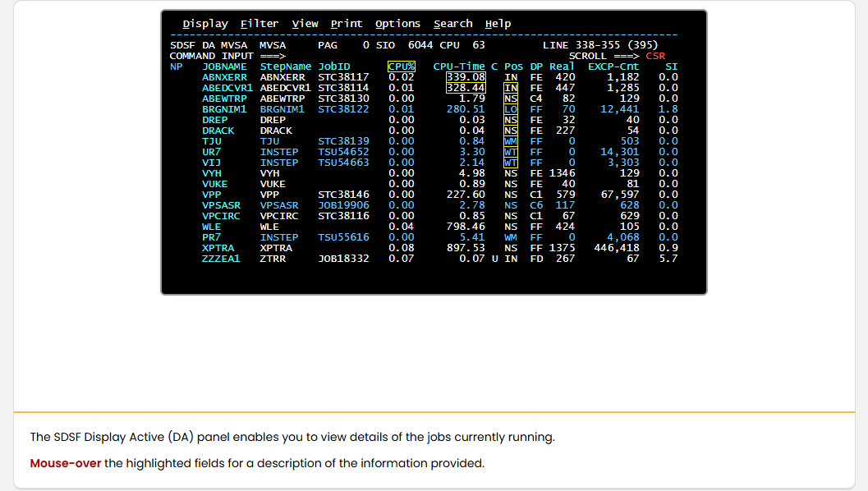Image resolution: width=868 pixels, height=491 pixels.
Task: Click JobID TSU54652
Action: pos(343,152)
